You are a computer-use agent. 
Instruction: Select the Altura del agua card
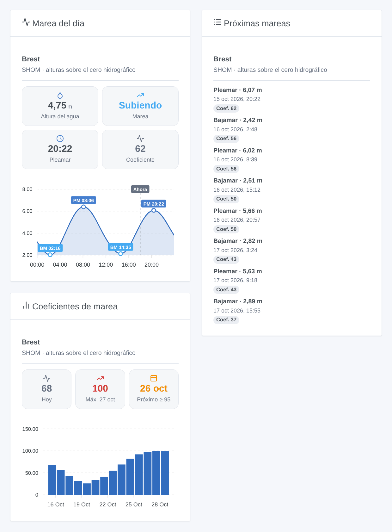click(x=60, y=106)
